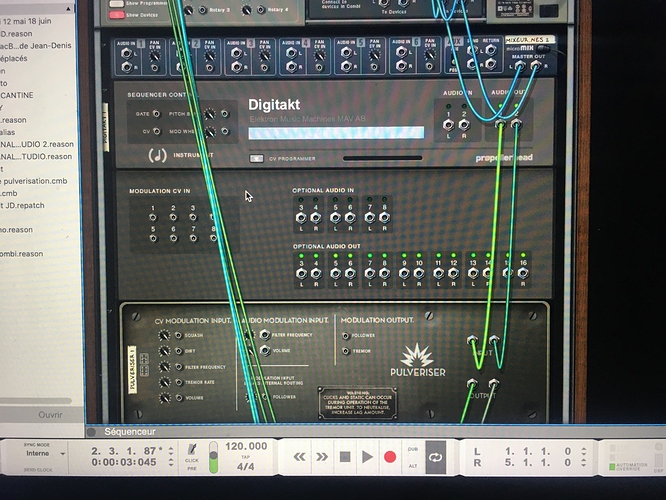Click Digitakt Audio In 1 L jack
The width and height of the screenshot is (666, 500).
(x=448, y=124)
